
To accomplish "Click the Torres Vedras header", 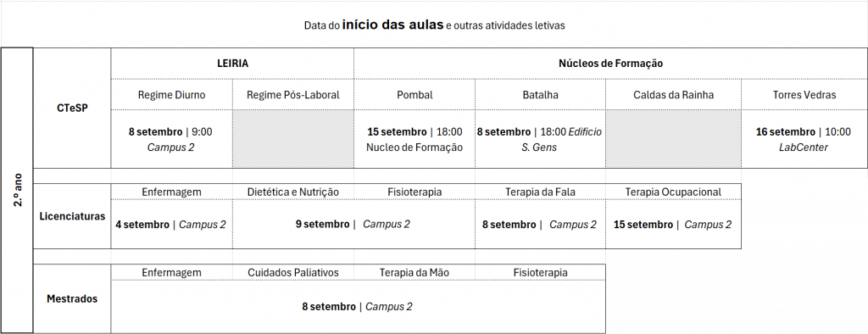I will [x=804, y=95].
